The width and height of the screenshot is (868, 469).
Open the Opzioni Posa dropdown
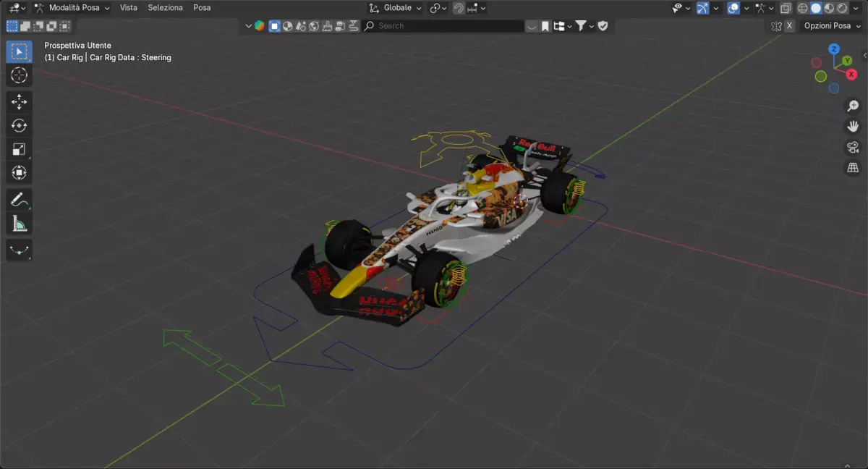pyautogui.click(x=831, y=26)
